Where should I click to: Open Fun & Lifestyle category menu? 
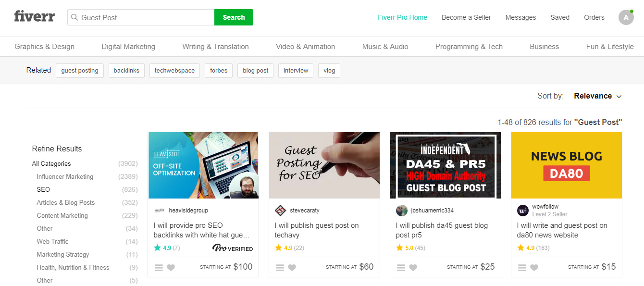click(x=610, y=47)
